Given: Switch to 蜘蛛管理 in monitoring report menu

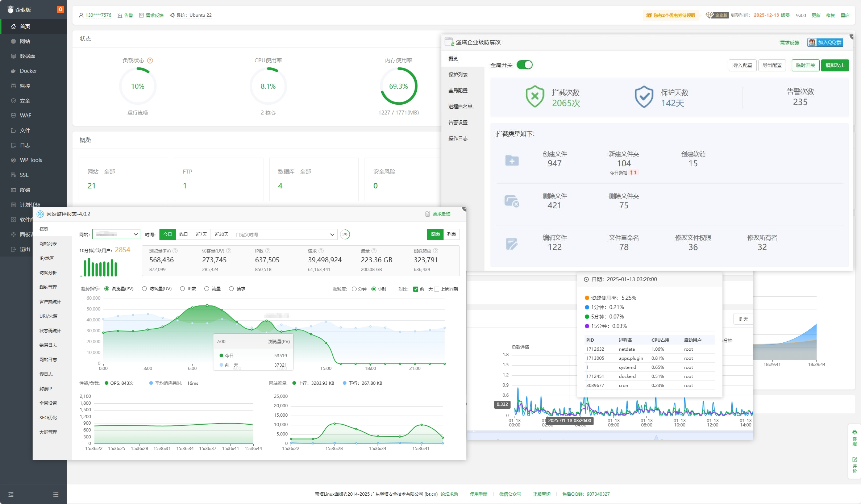Looking at the screenshot, I should coord(48,287).
